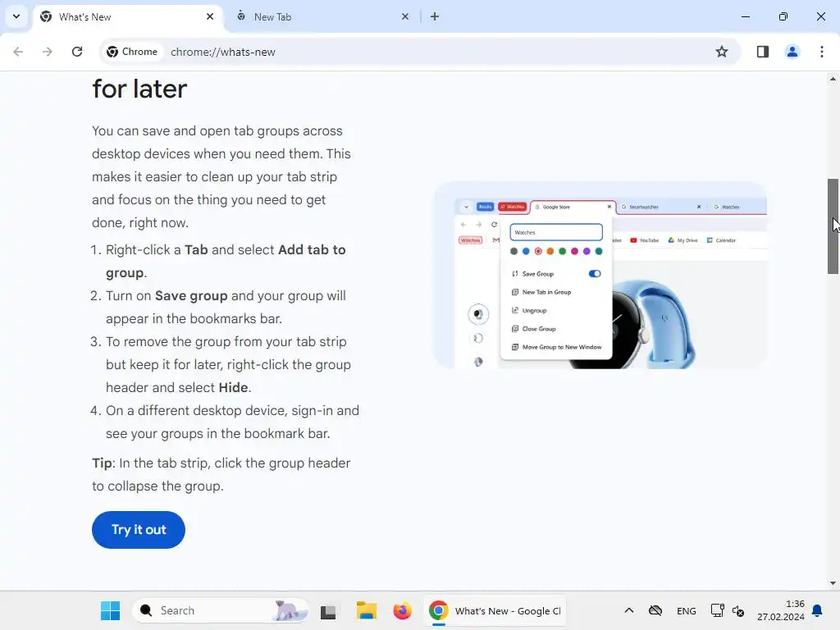Click the tab groups illustration image
This screenshot has height=630, width=840.
600,275
